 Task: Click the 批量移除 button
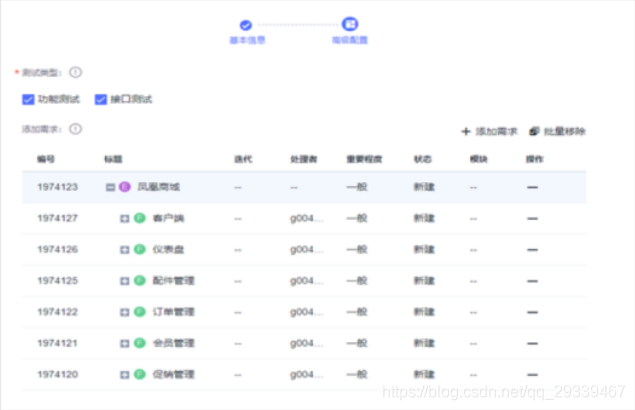tap(557, 131)
